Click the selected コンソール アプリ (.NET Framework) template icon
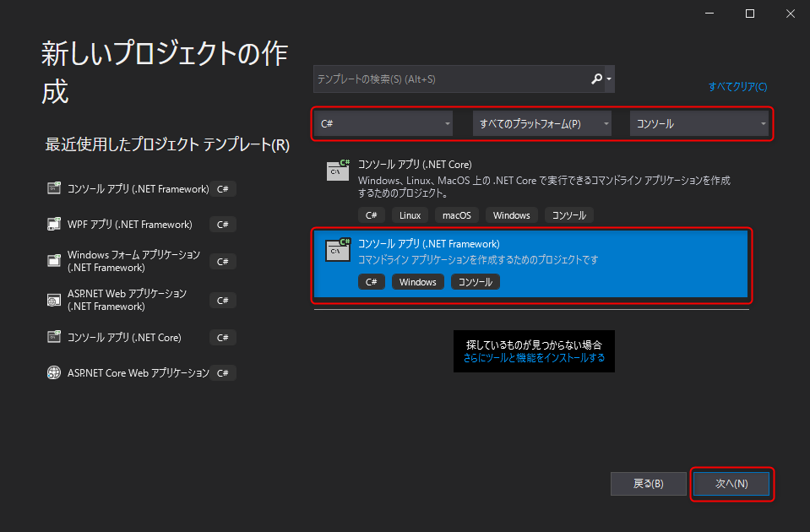 click(339, 249)
